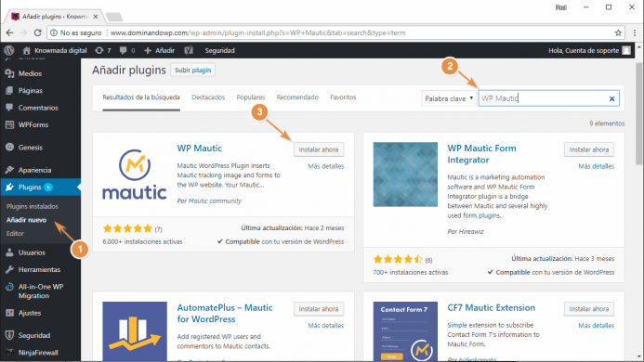Click the site info icon next to No es seguro
Image resolution: width=644 pixels, height=362 pixels.
coord(54,32)
